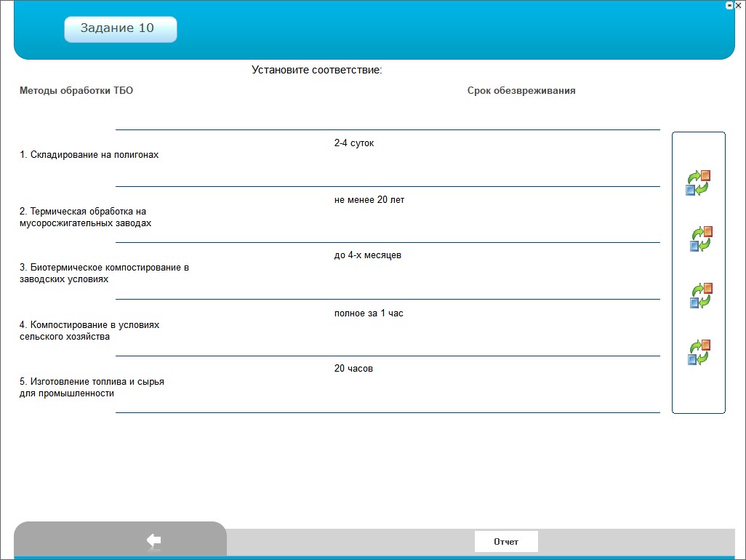
Task: Click item '2. Термическая обработка на мусоросжигательных заводах'
Action: click(x=86, y=217)
